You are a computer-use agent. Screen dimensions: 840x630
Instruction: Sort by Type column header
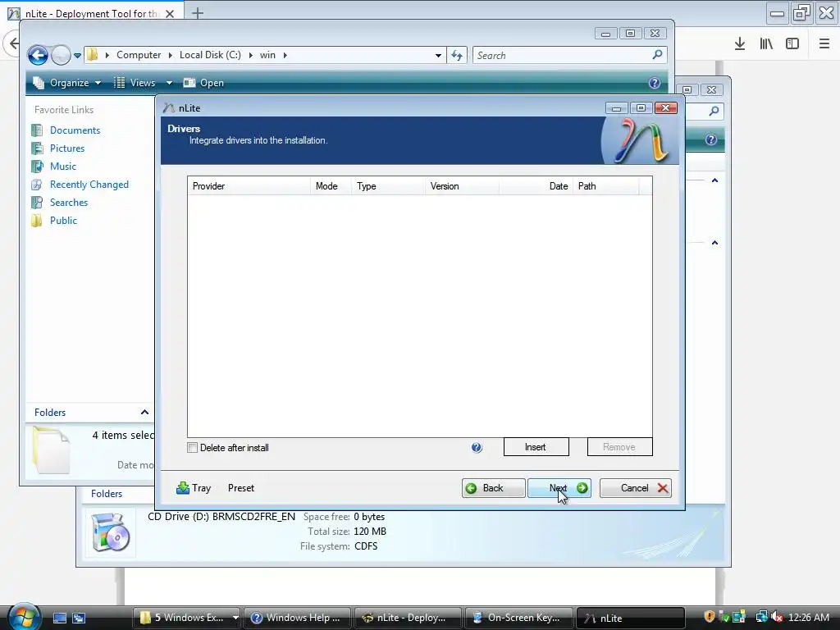click(388, 186)
